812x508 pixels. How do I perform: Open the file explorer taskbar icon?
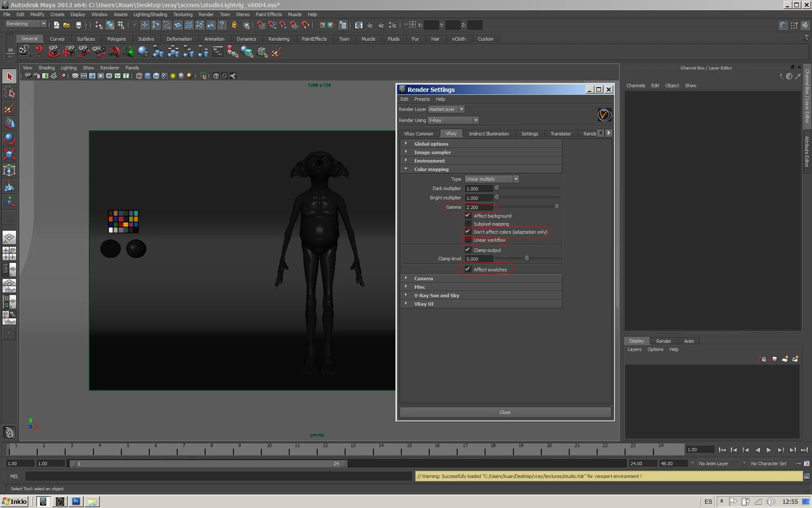(92, 501)
